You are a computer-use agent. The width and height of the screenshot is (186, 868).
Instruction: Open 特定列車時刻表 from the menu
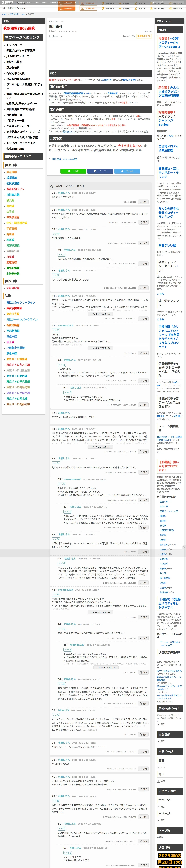click(x=15, y=73)
